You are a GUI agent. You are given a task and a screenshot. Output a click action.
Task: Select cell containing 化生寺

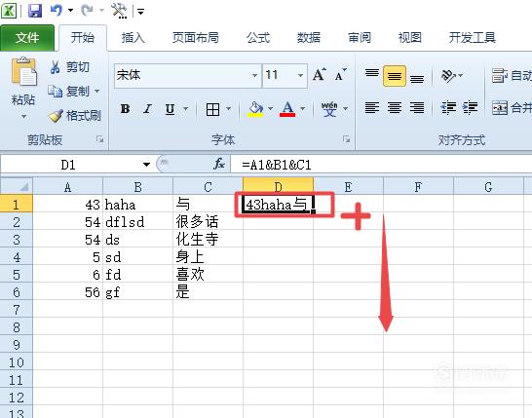click(208, 240)
